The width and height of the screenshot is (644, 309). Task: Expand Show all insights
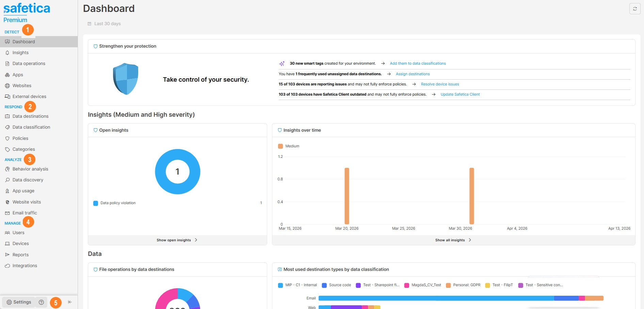pos(453,240)
